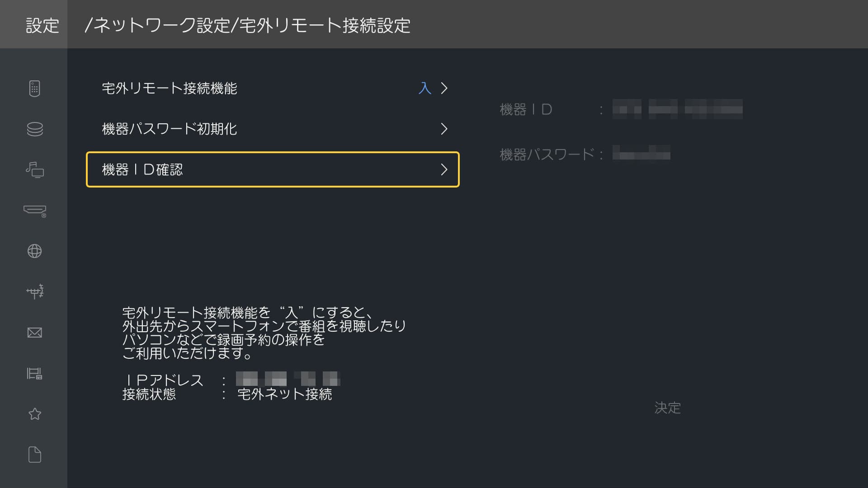This screenshot has height=488, width=868.
Task: Click the blurred 機器ID value field
Action: 677,109
